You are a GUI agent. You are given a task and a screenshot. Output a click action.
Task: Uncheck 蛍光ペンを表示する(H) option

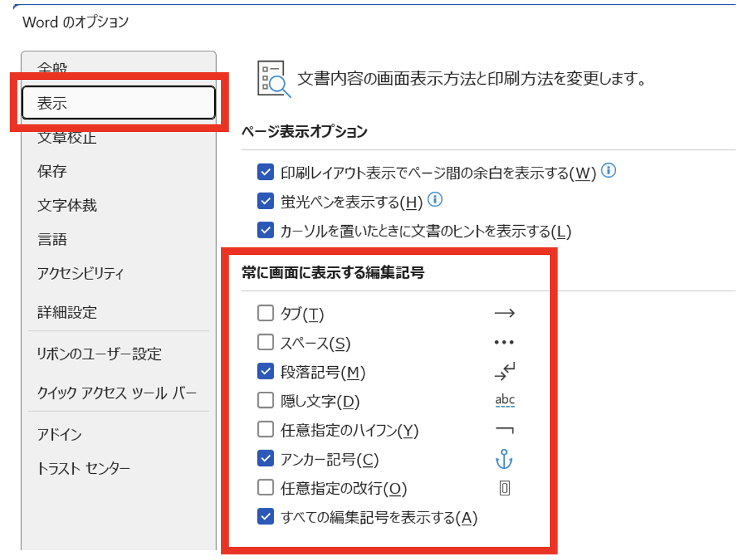coord(266,201)
